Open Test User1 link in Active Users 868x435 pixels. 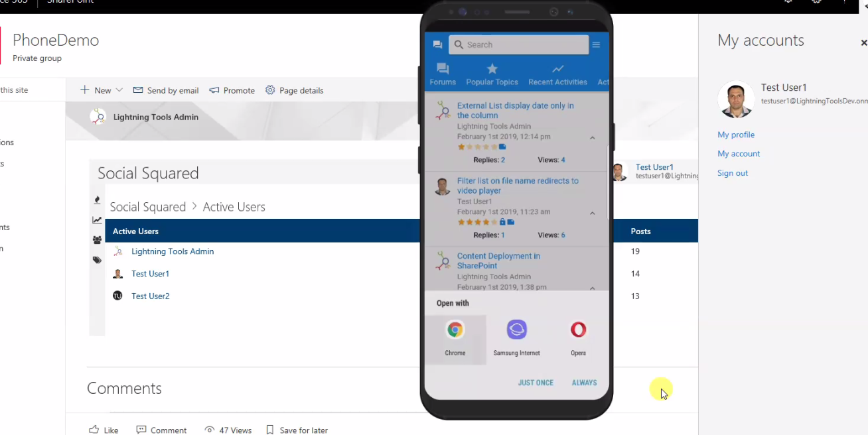click(x=150, y=274)
